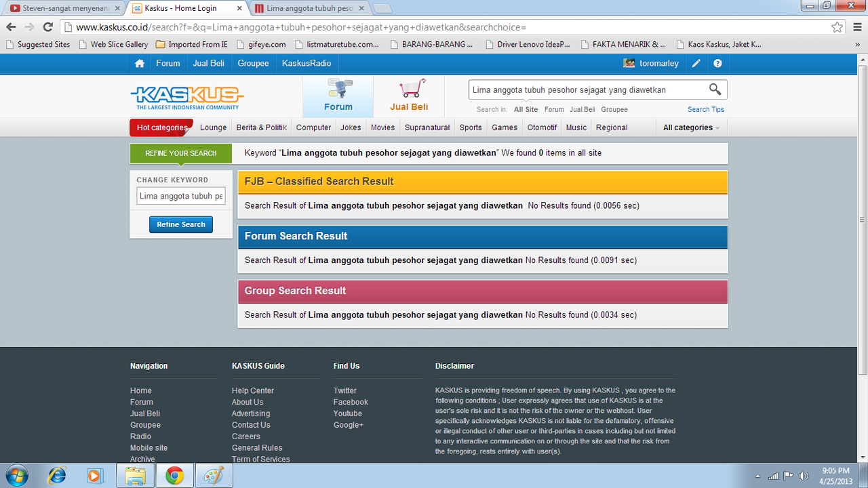Open Mobile site footer link
Screen dimensions: 868x488
149,448
